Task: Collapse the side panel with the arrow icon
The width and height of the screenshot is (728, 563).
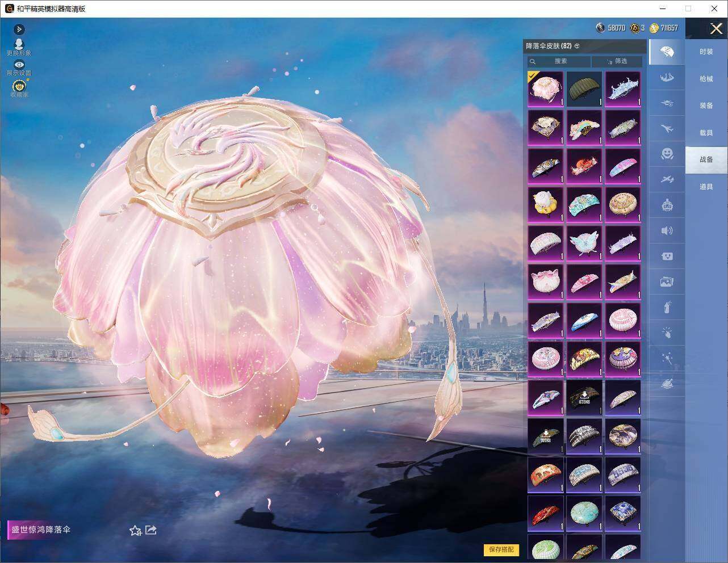Action: click(x=19, y=29)
